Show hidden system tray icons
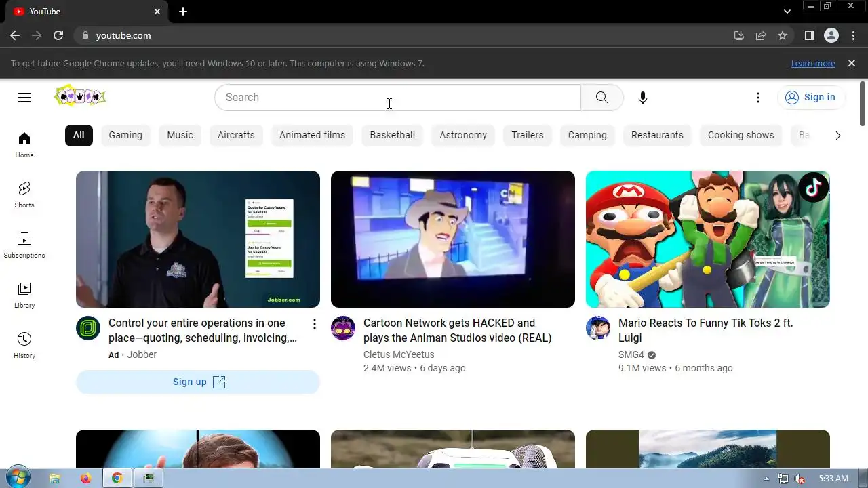This screenshot has height=488, width=868. point(767,478)
